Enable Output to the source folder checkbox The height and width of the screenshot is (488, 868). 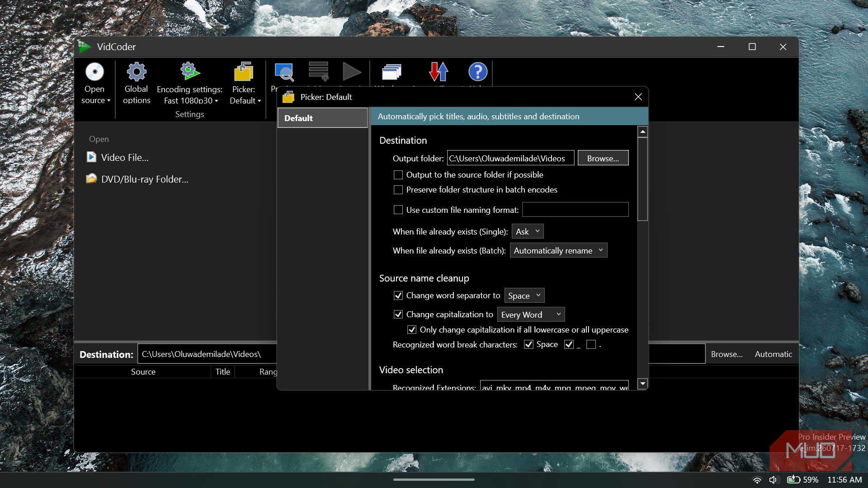(x=398, y=175)
